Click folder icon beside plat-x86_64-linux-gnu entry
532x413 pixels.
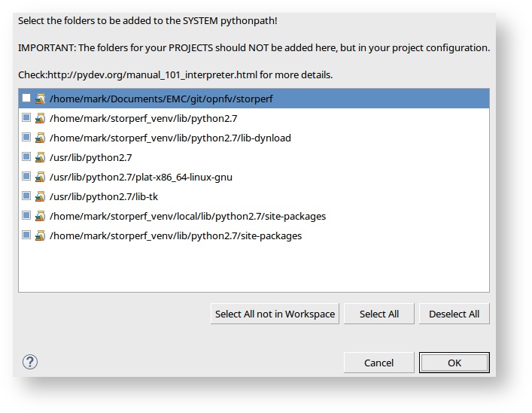pyautogui.click(x=40, y=177)
